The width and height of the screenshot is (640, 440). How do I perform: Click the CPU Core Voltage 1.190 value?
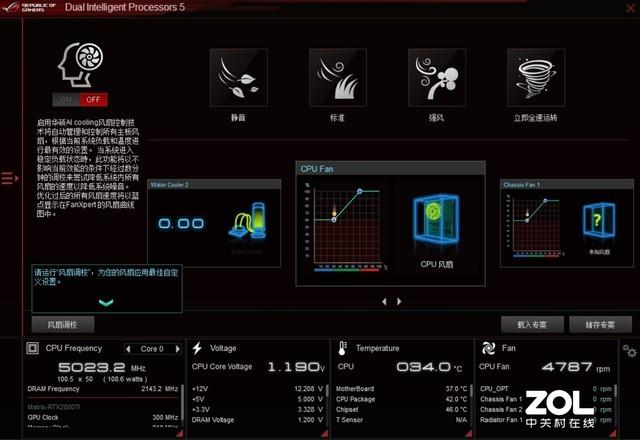(296, 367)
